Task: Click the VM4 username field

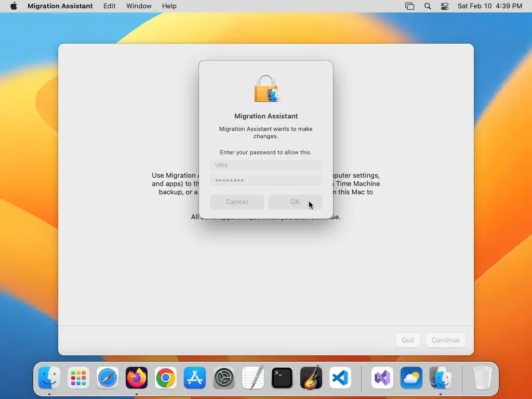Action: (x=266, y=165)
